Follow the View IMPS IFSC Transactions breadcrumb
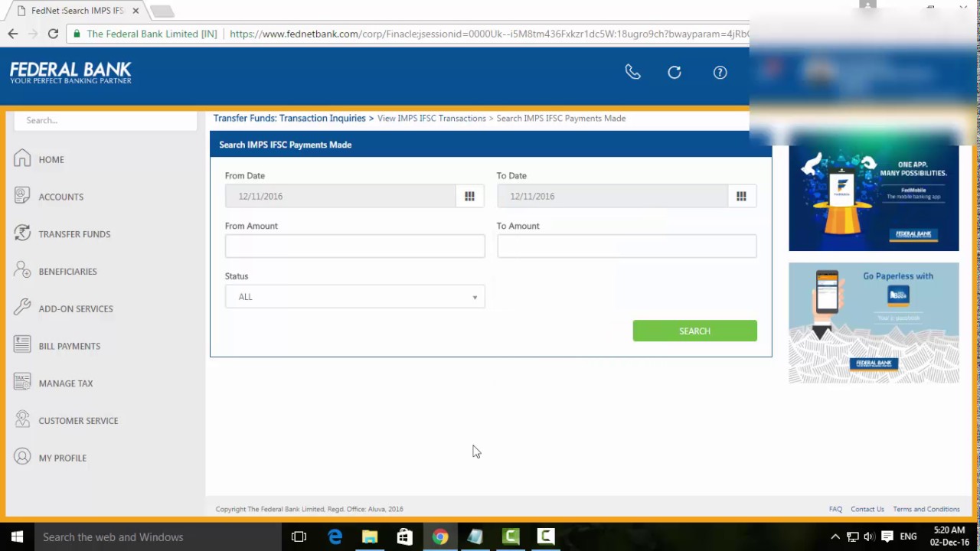The height and width of the screenshot is (551, 980). (432, 119)
